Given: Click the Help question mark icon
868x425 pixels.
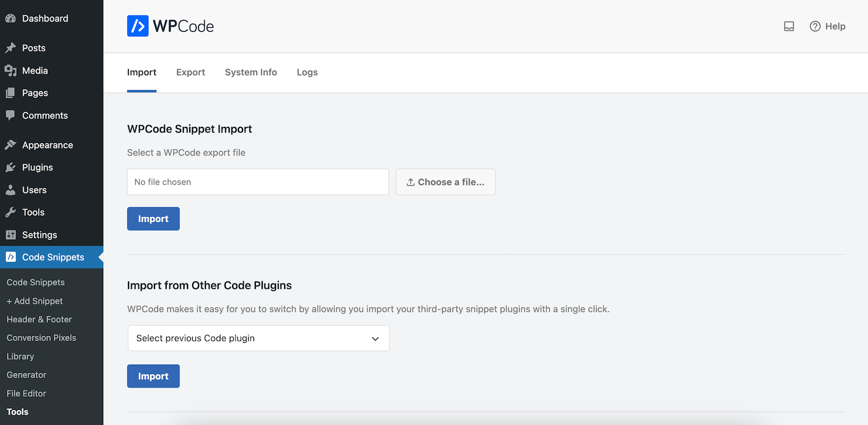Looking at the screenshot, I should [x=815, y=26].
